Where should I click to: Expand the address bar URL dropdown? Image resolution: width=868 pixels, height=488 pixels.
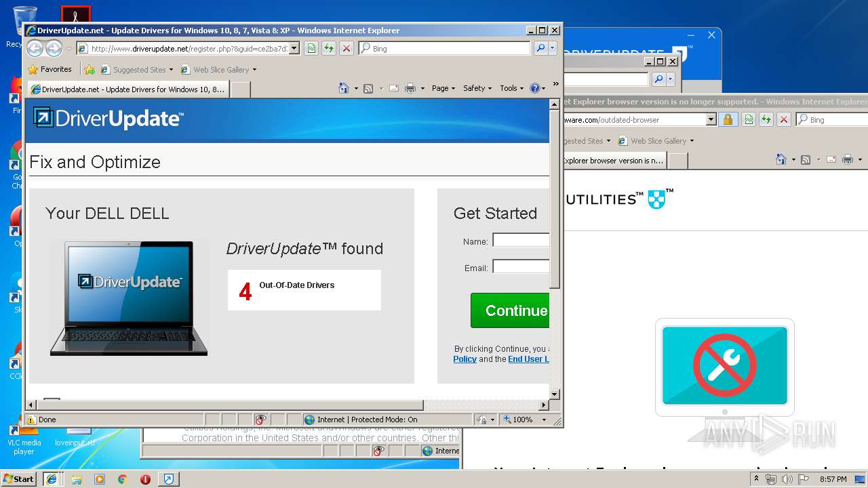(294, 49)
